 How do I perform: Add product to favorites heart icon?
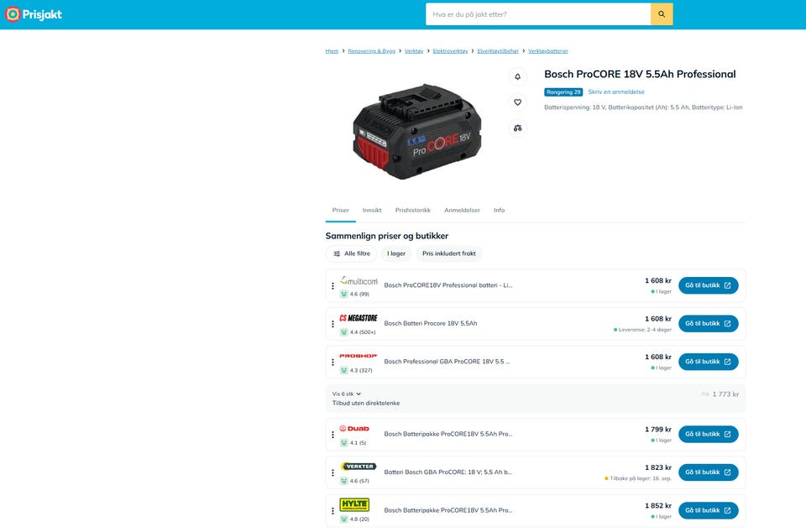518,102
